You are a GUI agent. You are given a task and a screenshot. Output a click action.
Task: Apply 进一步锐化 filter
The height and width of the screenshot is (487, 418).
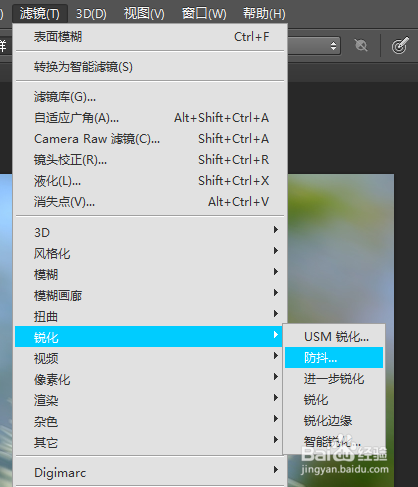click(334, 379)
